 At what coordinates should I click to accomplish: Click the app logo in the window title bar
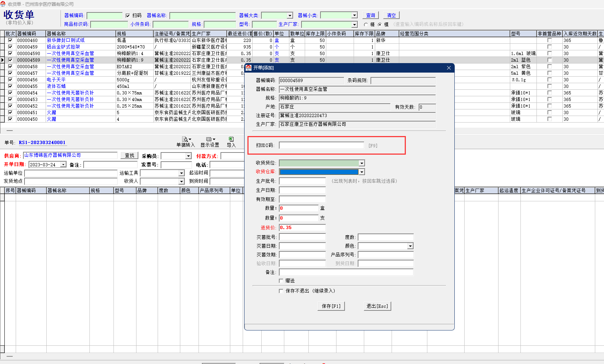coord(3,4)
